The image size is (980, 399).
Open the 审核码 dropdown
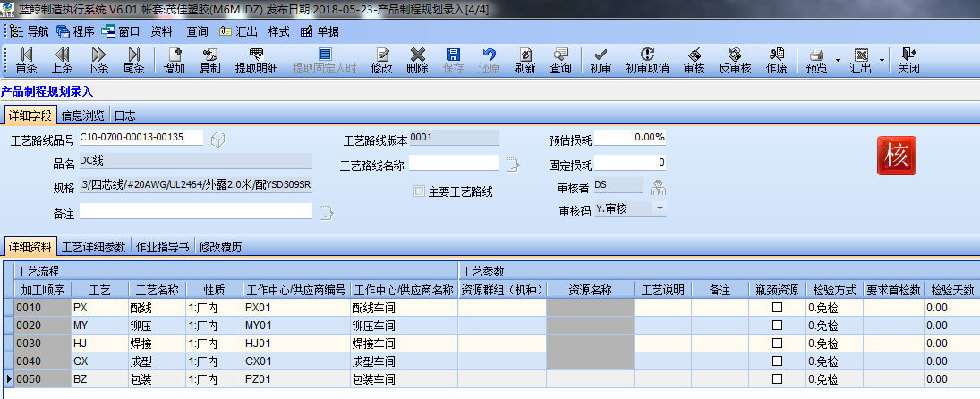(x=660, y=208)
